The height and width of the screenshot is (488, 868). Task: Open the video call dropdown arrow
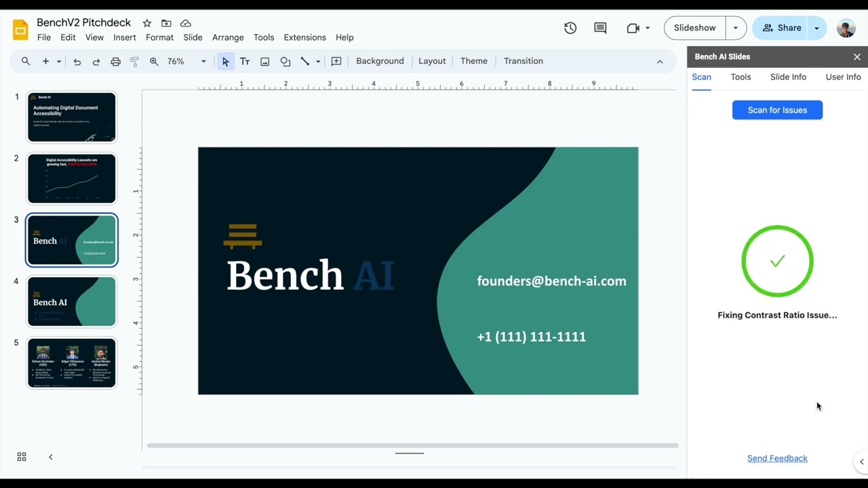point(648,28)
